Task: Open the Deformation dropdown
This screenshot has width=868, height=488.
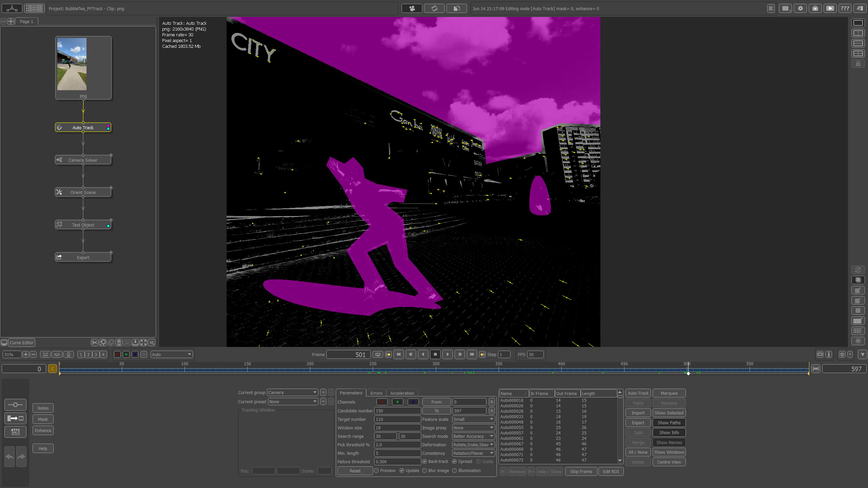Action: 473,445
